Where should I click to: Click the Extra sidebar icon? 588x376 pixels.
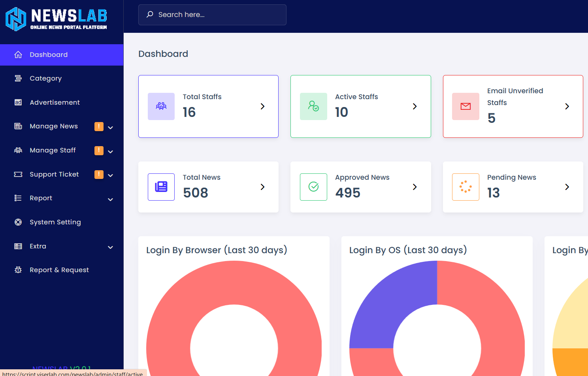pos(18,246)
